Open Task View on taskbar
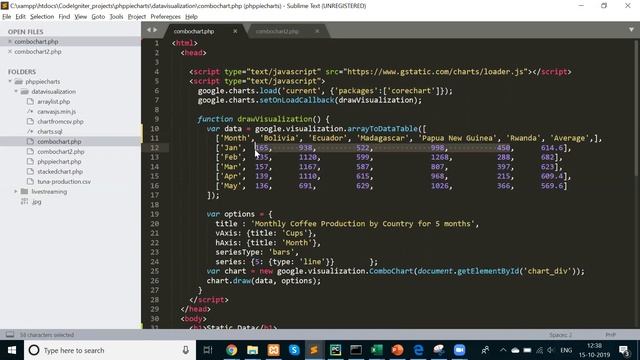 208,350
